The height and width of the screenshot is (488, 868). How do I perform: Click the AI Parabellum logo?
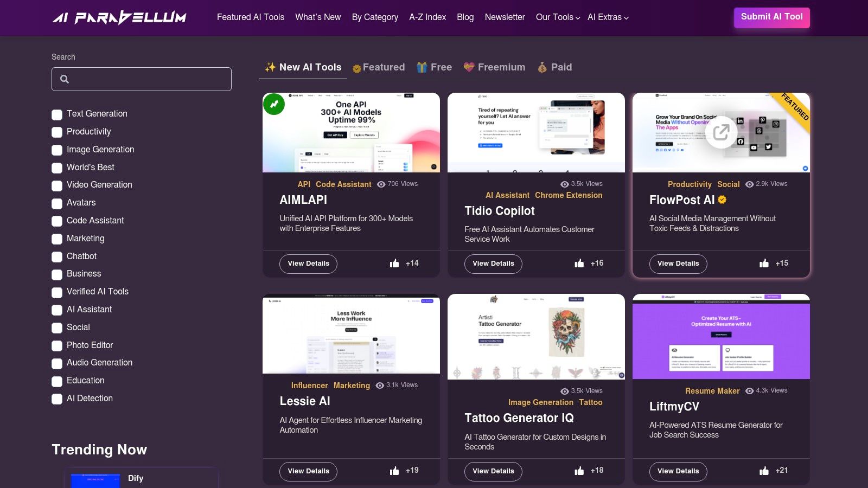[119, 17]
